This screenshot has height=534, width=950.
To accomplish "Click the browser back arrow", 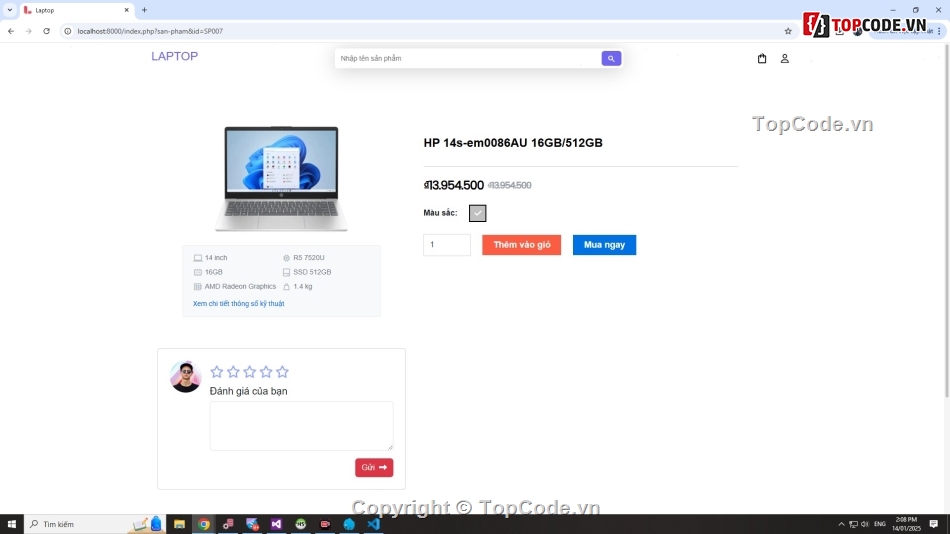I will click(11, 31).
